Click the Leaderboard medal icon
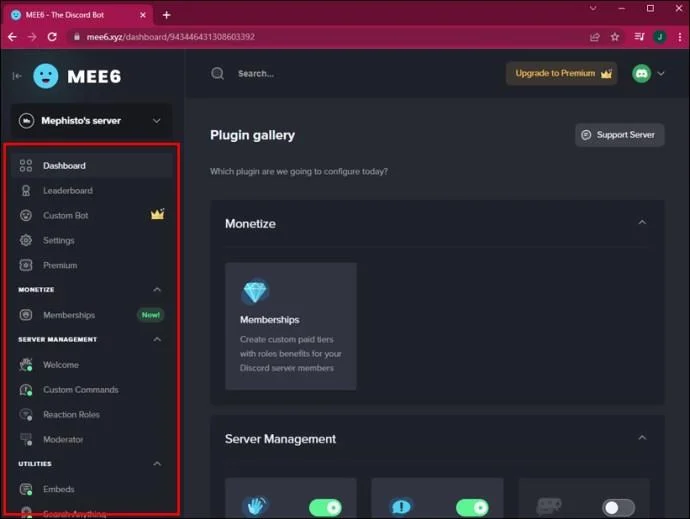Viewport: 690px width, 519px height. tap(26, 191)
